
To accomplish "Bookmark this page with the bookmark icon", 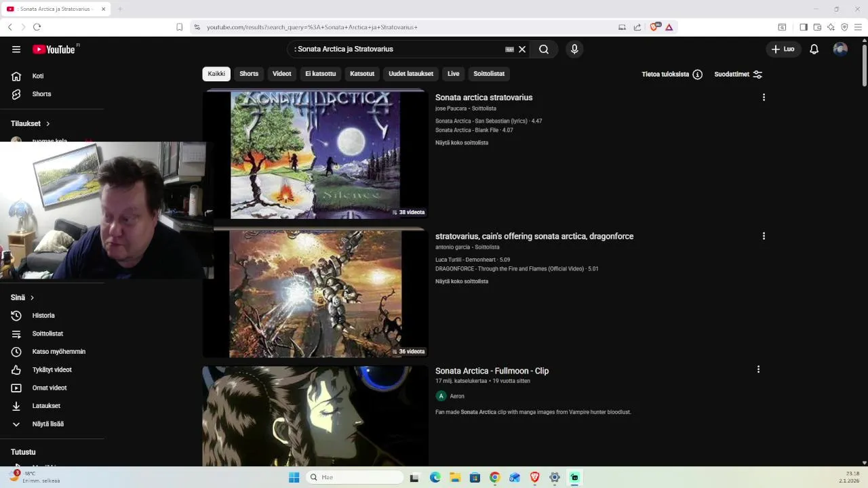I will [x=179, y=27].
